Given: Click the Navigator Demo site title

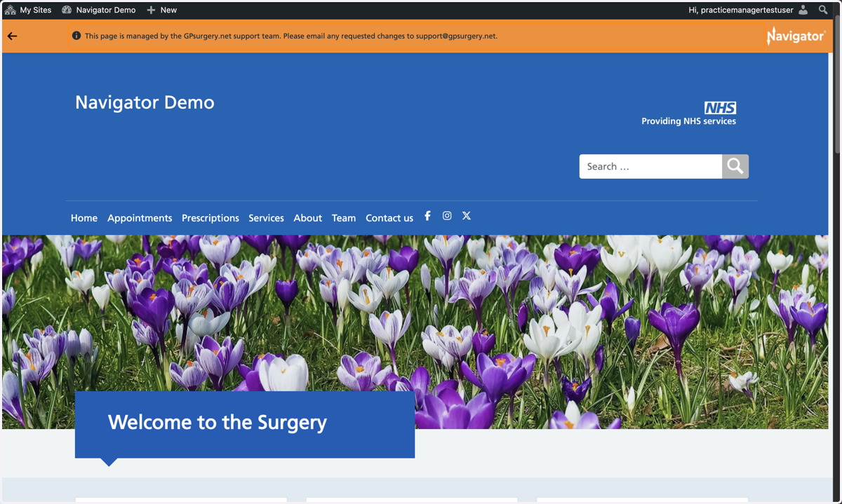Looking at the screenshot, I should coord(145,102).
